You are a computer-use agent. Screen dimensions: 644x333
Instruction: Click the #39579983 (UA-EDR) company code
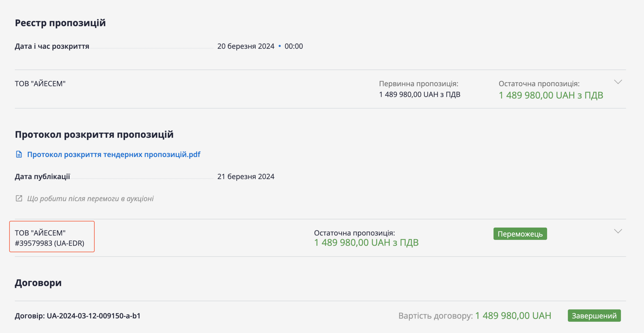click(50, 243)
